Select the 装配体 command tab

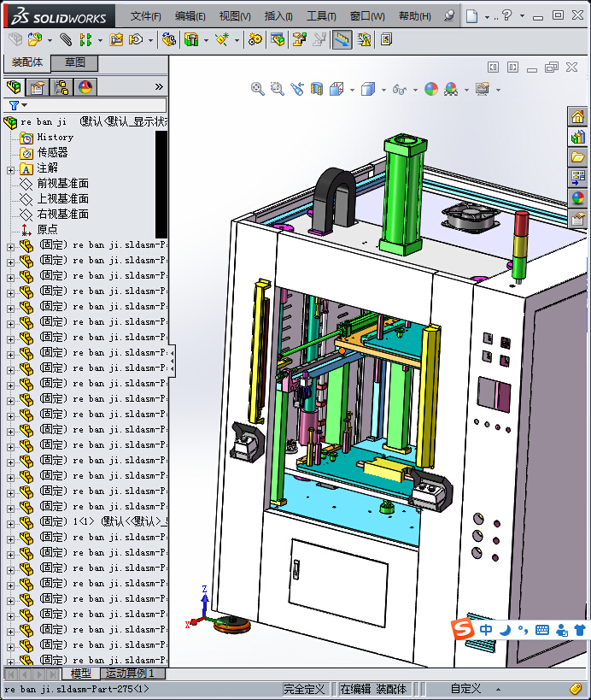[27, 62]
